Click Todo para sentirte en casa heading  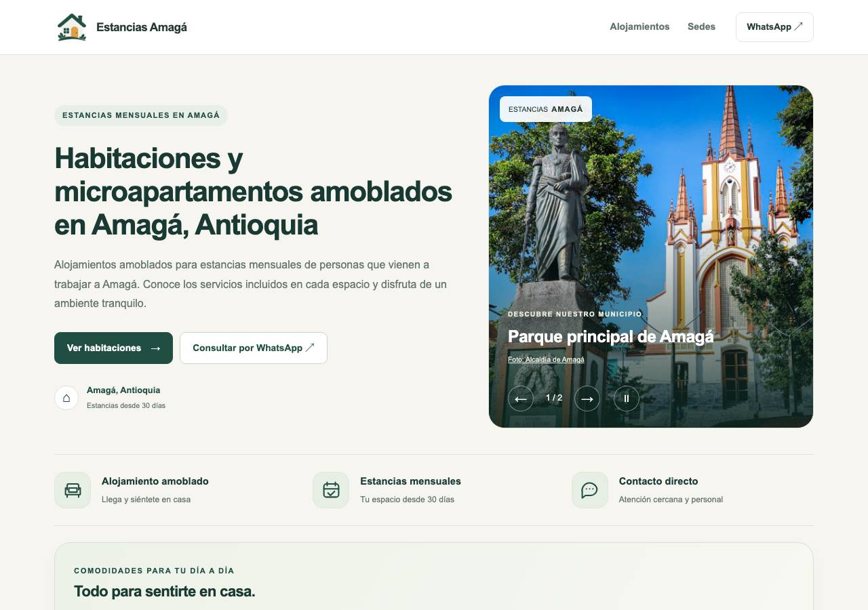tap(165, 591)
